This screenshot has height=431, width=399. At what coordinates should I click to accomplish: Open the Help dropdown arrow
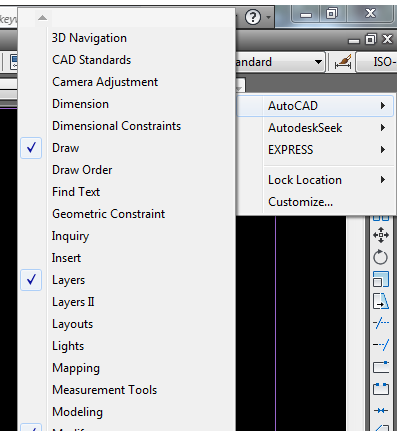pyautogui.click(x=269, y=17)
